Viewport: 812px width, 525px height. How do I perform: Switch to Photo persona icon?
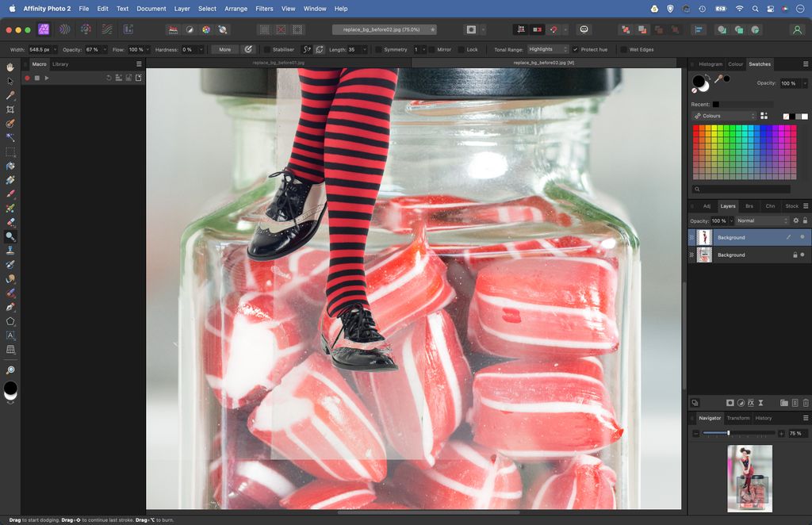(44, 29)
